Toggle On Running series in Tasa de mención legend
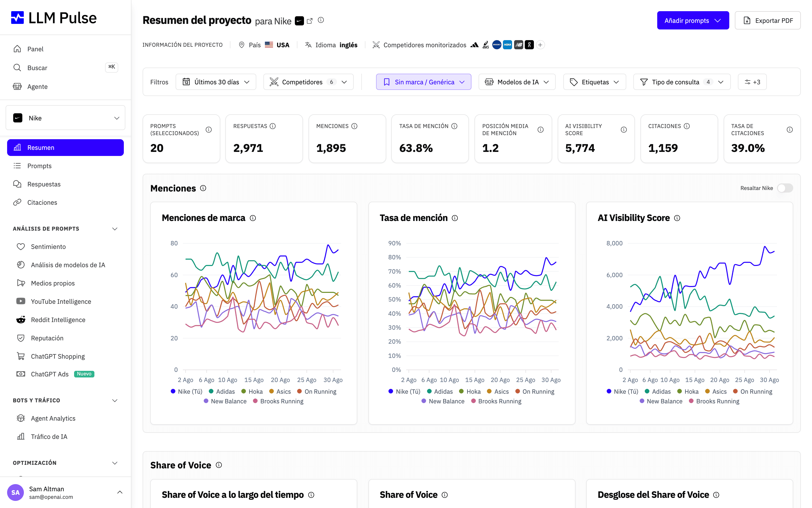Image resolution: width=812 pixels, height=508 pixels. (x=535, y=391)
